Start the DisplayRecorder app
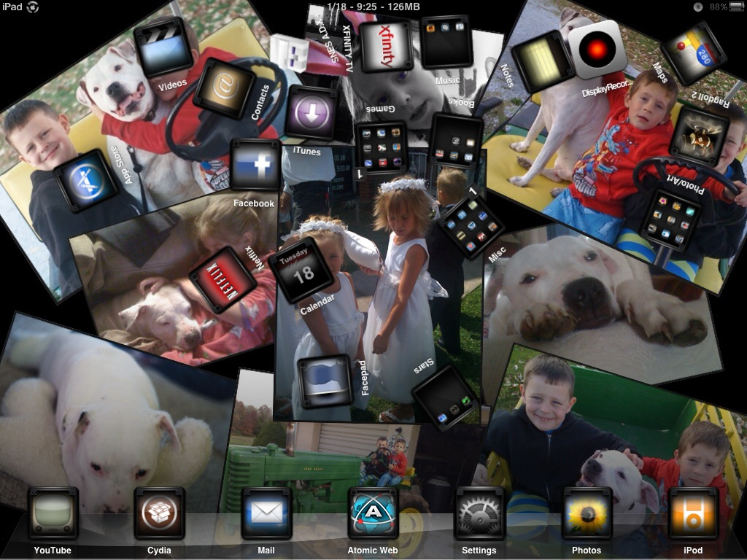The height and width of the screenshot is (560, 747). (x=597, y=50)
